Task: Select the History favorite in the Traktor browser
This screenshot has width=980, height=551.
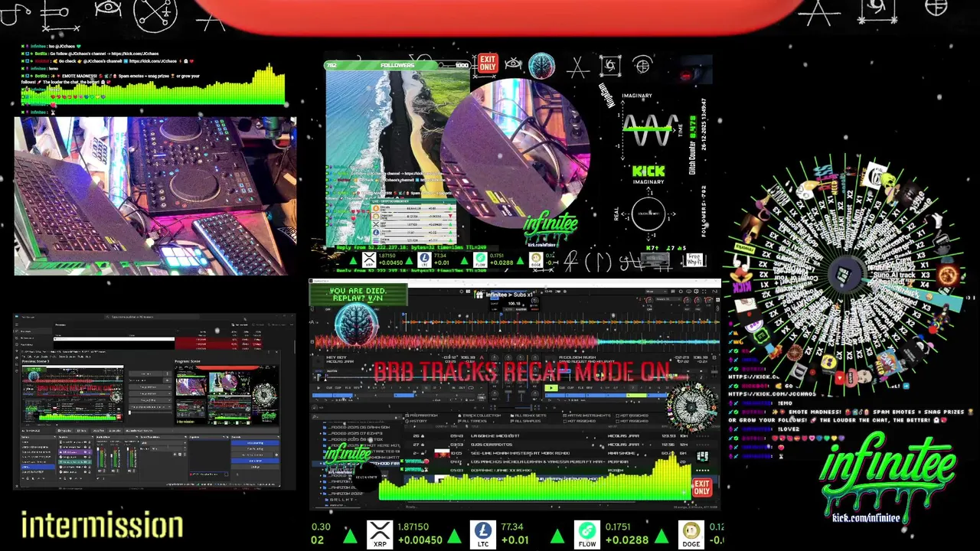Action: click(x=417, y=421)
